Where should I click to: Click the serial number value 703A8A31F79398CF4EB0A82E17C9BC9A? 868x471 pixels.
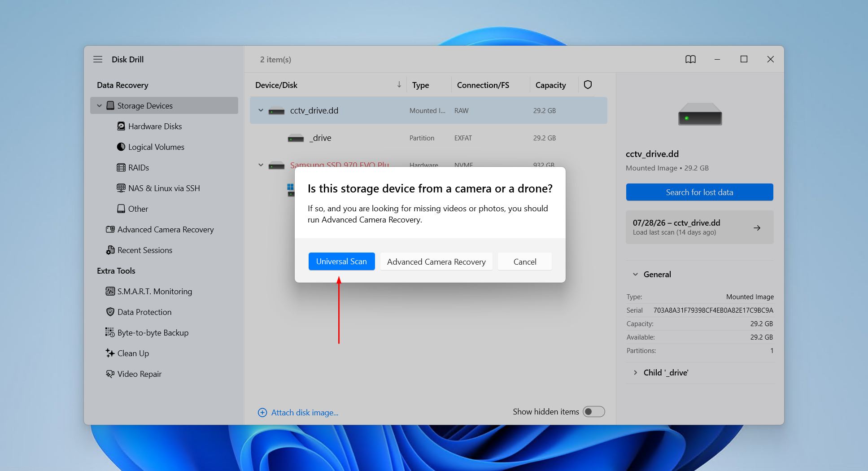[x=713, y=310]
